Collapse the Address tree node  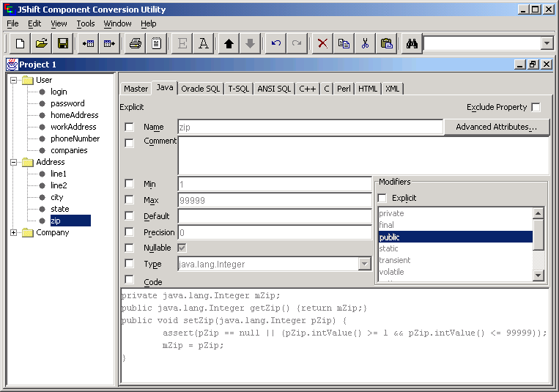(13, 162)
